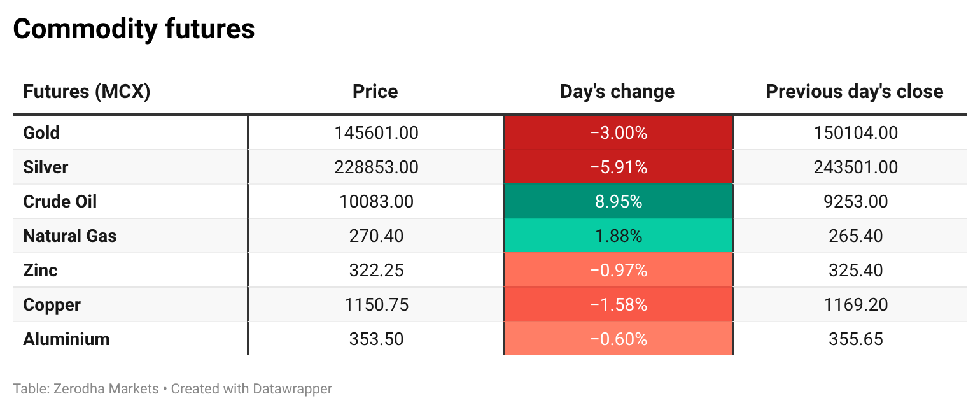Select the "Futures (MCX)" column header
The image size is (980, 410).
pos(87,92)
